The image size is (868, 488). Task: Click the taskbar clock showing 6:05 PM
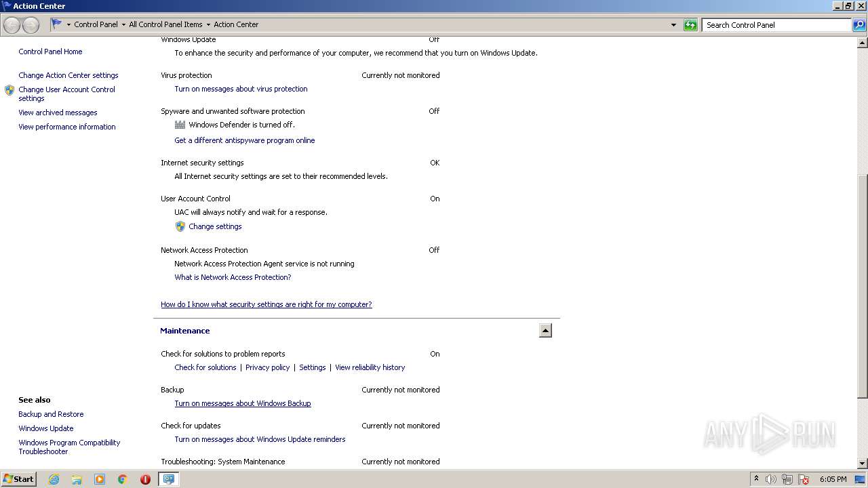[833, 479]
